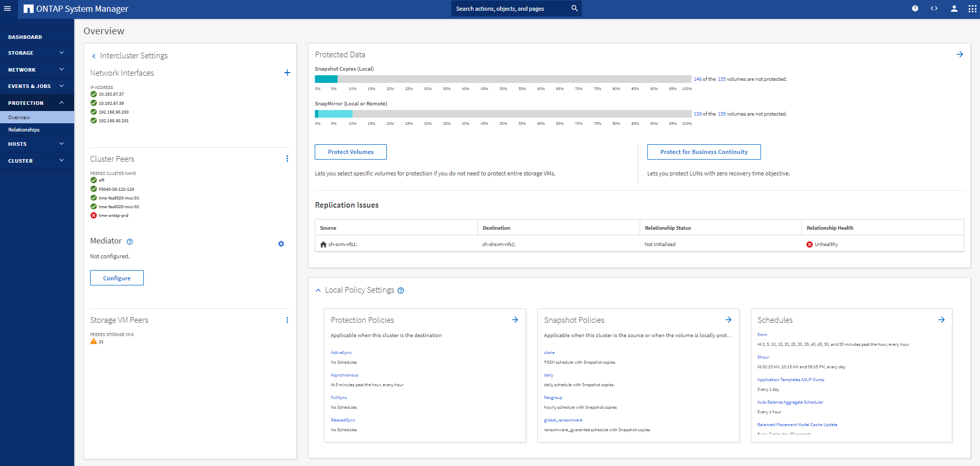
Task: Open the applications grid icon
Action: pos(972,9)
